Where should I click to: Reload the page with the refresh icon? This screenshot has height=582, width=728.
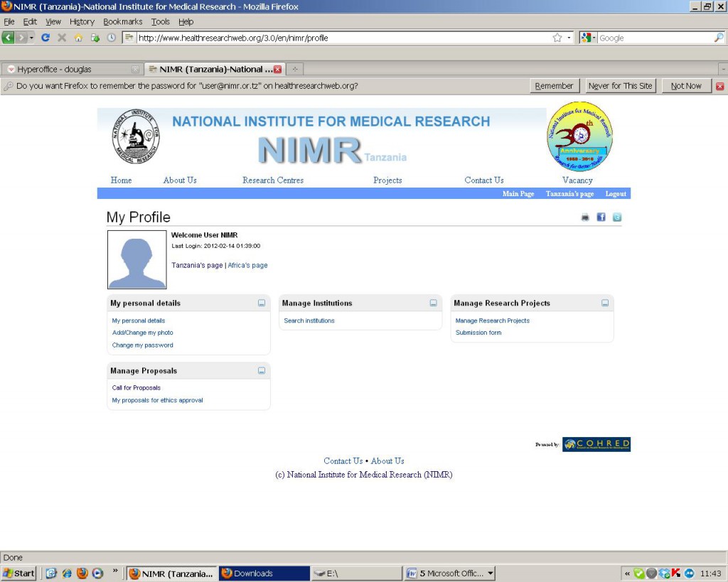tap(45, 38)
